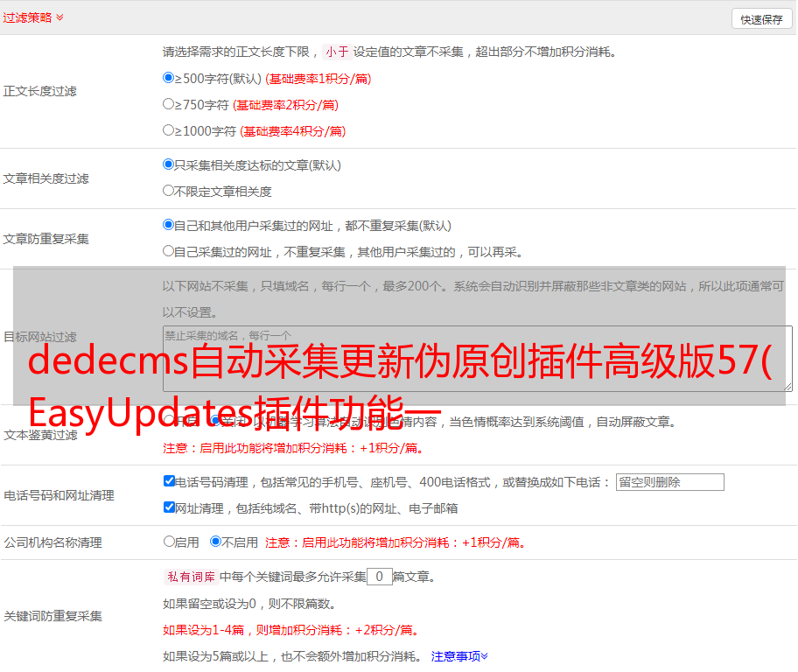The height and width of the screenshot is (672, 798).
Task: Click the 文章防重复采集 label
Action: click(x=45, y=239)
